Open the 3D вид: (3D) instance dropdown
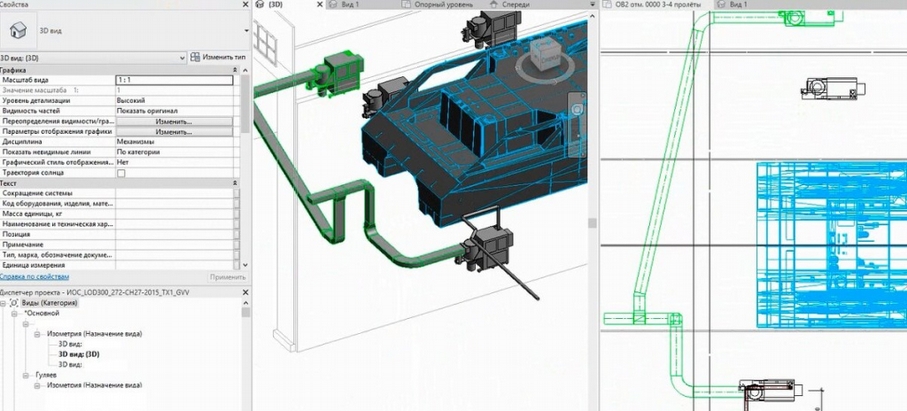The image size is (907, 411). click(x=93, y=57)
